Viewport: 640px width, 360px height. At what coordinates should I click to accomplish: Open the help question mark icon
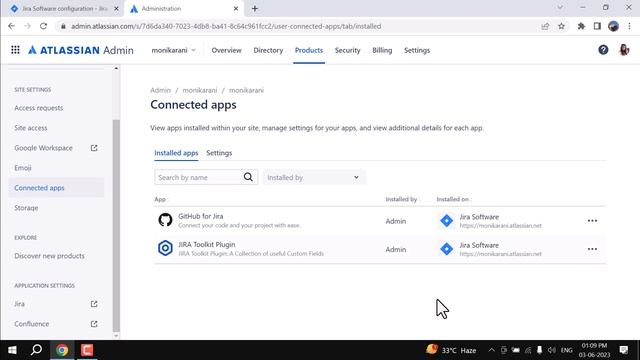603,50
